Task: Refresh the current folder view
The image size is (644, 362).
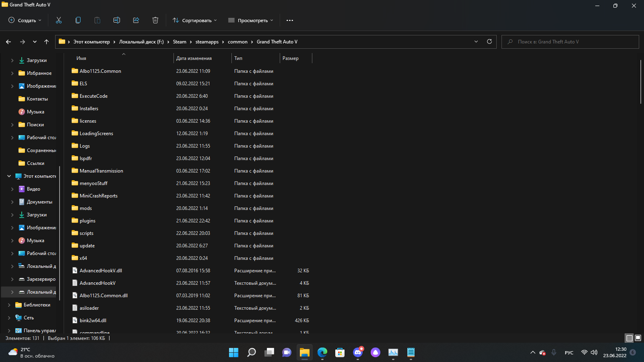Action: click(x=489, y=42)
